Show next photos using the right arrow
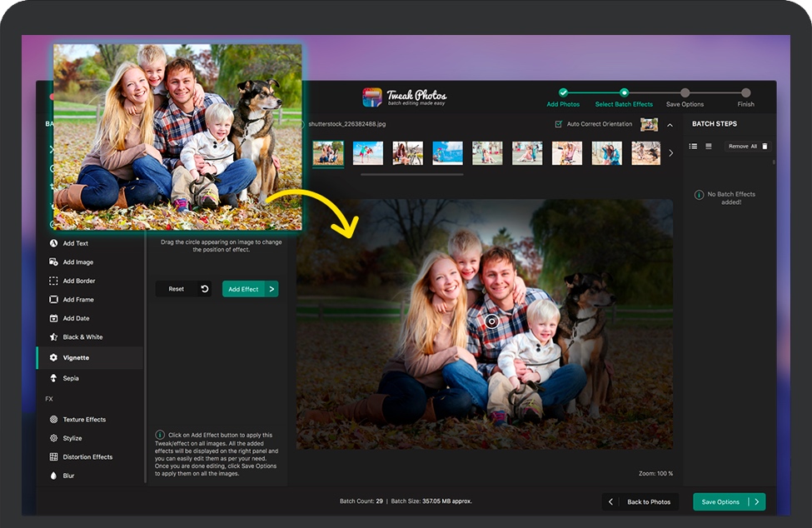Screen dimensions: 812x528 (671, 153)
